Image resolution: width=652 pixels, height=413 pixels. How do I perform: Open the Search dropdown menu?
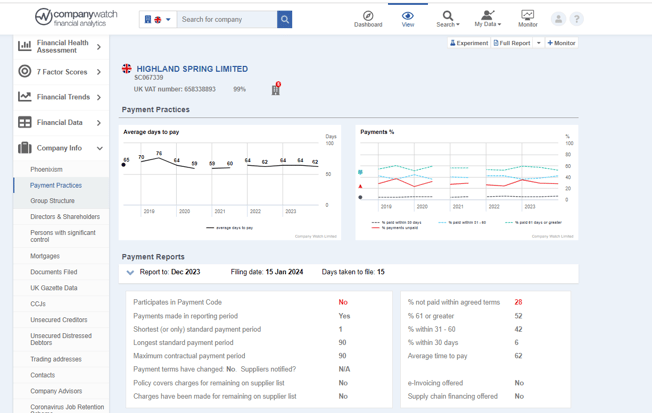click(x=447, y=19)
